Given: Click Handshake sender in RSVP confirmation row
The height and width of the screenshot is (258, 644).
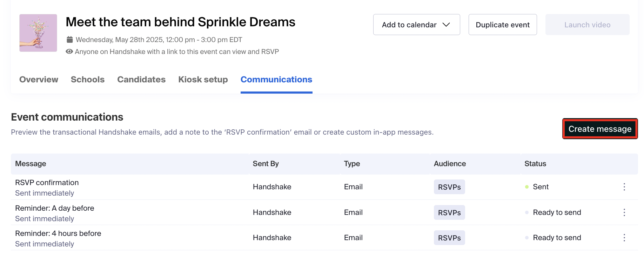Looking at the screenshot, I should point(272,187).
